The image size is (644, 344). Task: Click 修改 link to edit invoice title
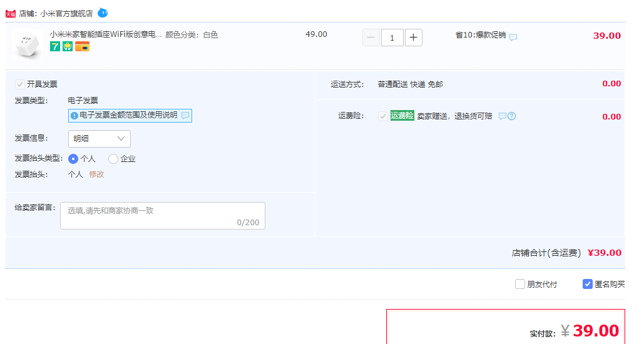coord(96,175)
